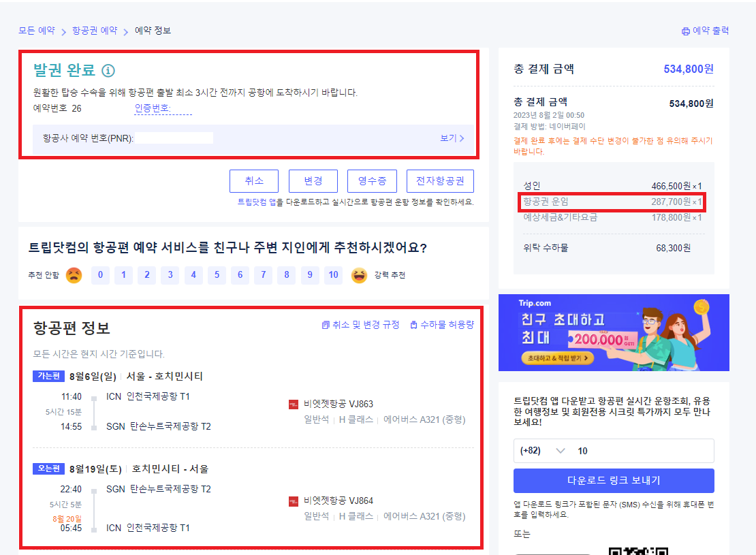This screenshot has width=756, height=555.
Task: Click the VietJet logo next to VJ863
Action: pyautogui.click(x=294, y=405)
